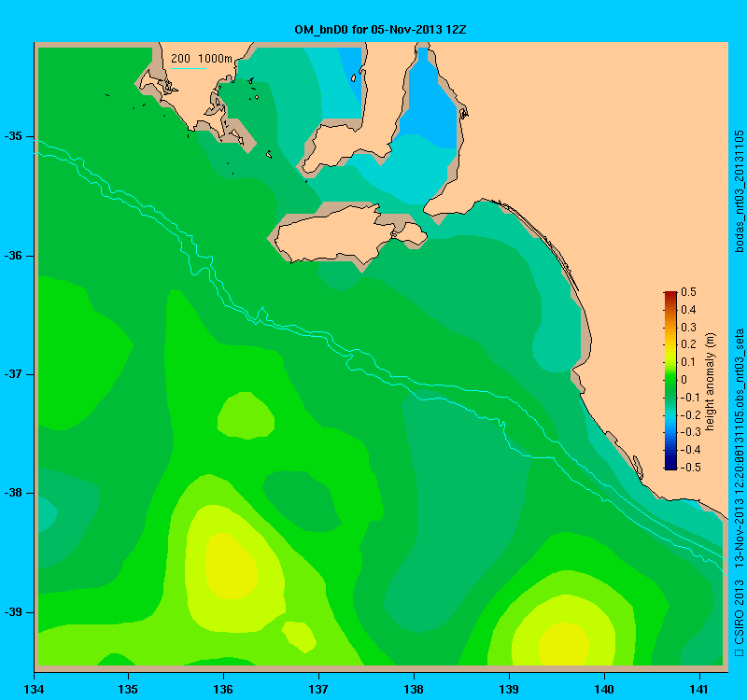Viewport: 747px width, 700px height.
Task: Click colorbar value -0.2
Action: click(689, 414)
